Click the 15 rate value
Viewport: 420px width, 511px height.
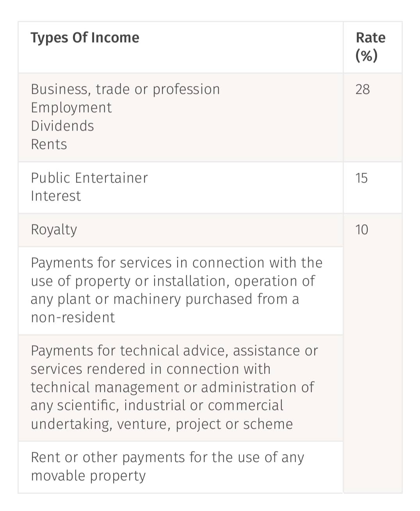coord(361,178)
